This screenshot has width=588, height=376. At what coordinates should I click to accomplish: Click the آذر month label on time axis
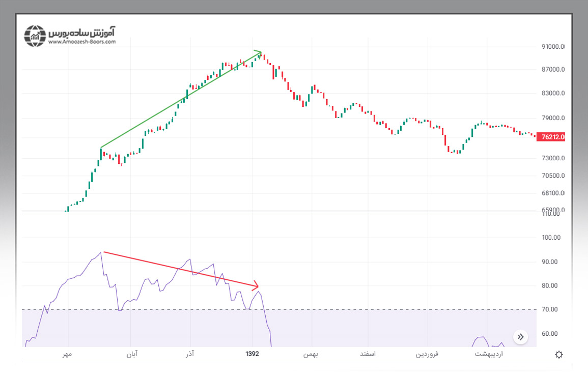(x=190, y=354)
